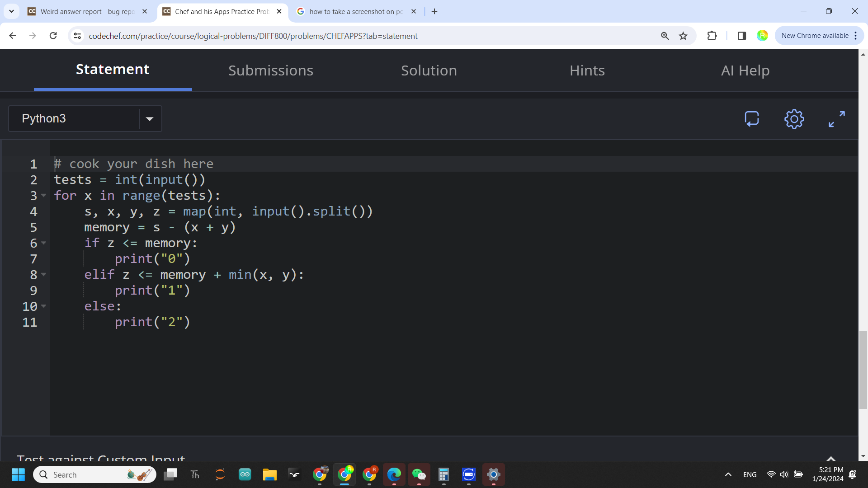Open the AI Help tab
868x488 pixels.
tap(745, 70)
